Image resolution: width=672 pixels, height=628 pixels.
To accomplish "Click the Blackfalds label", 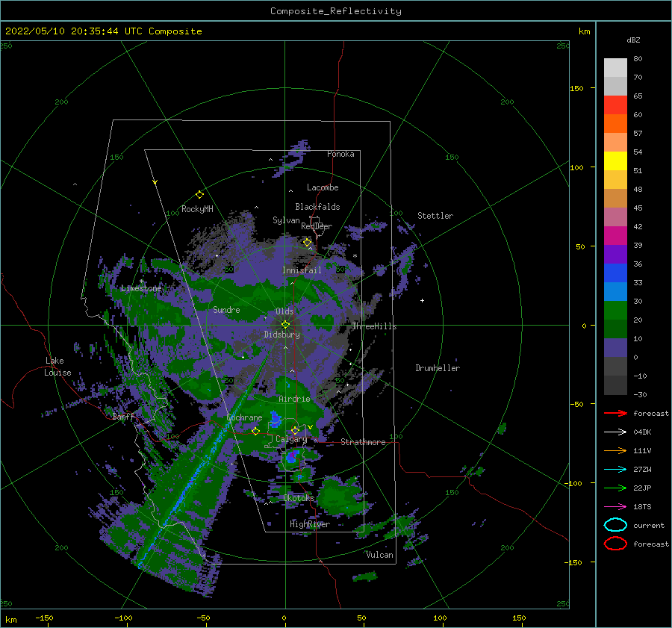I will point(317,207).
